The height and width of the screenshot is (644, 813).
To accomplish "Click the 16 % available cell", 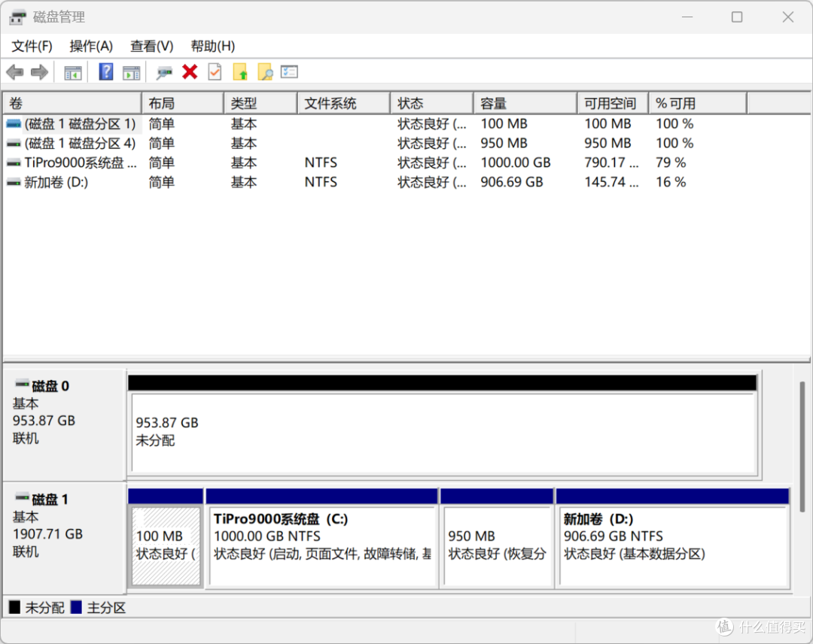I will pyautogui.click(x=671, y=182).
